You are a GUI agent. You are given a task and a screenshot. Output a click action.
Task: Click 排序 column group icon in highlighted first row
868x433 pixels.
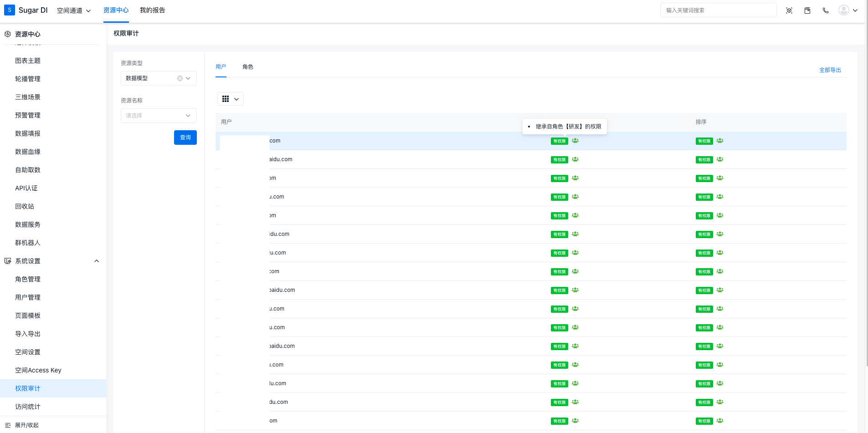(720, 141)
